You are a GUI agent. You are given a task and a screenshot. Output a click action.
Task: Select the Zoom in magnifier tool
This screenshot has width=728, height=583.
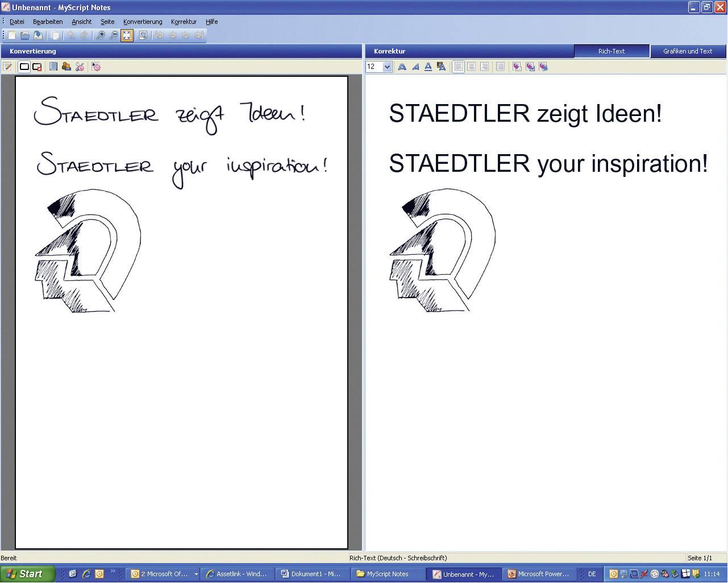click(100, 35)
